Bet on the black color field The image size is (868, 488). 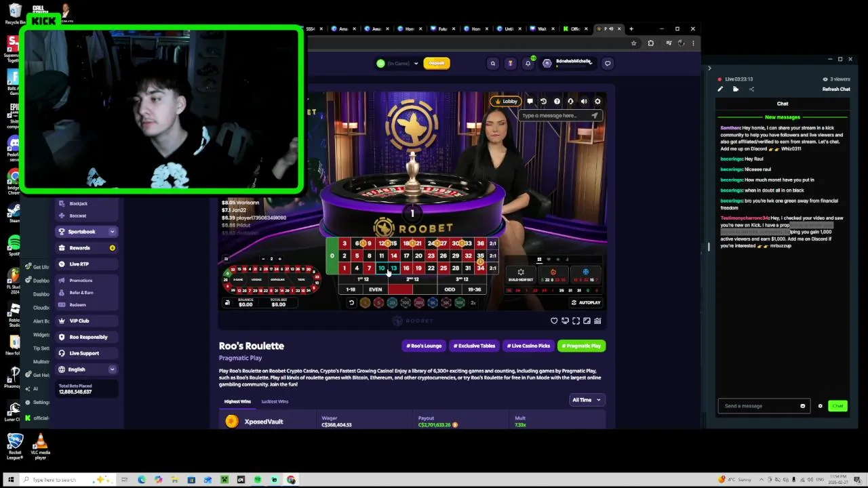coord(425,289)
